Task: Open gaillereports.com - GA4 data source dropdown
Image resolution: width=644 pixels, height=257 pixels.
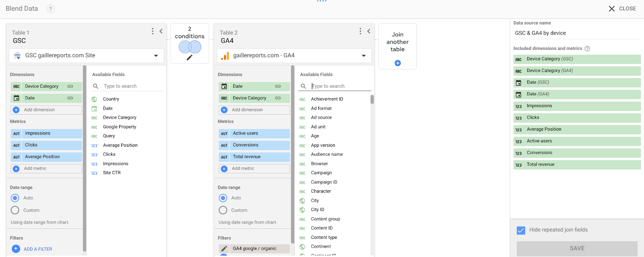Action: tap(294, 56)
